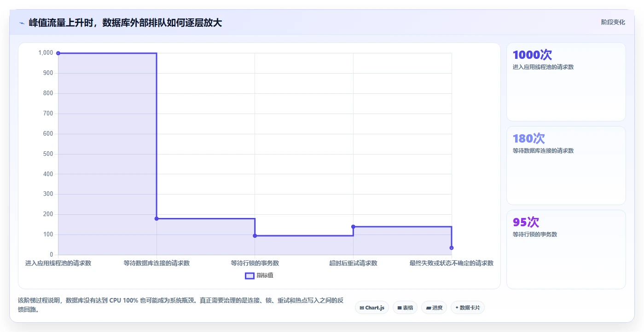Click the 表格 tag
This screenshot has width=644, height=332.
coord(405,308)
